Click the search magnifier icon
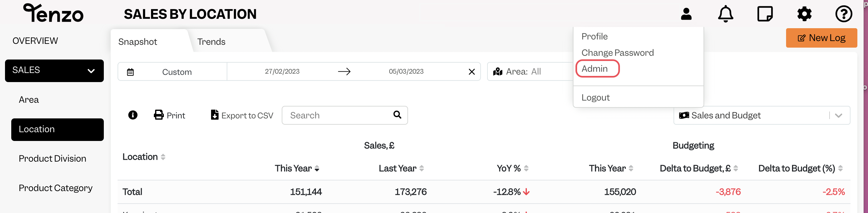The image size is (868, 213). (397, 115)
